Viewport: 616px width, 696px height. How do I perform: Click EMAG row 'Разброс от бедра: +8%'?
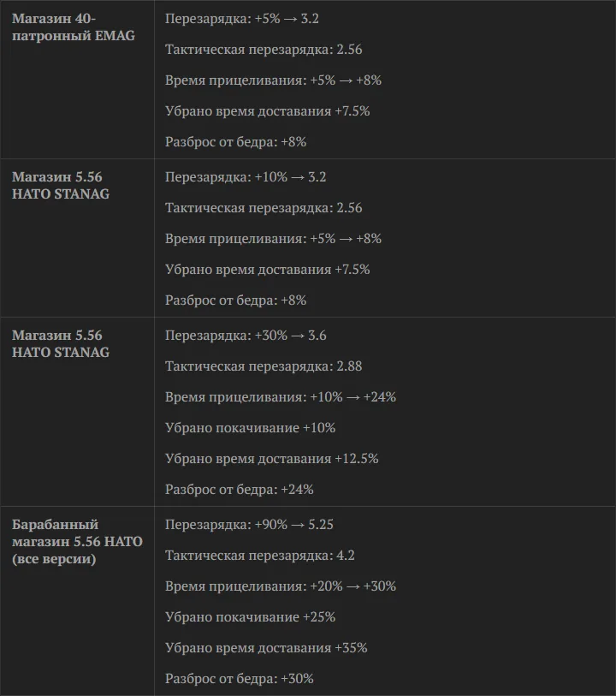click(236, 142)
